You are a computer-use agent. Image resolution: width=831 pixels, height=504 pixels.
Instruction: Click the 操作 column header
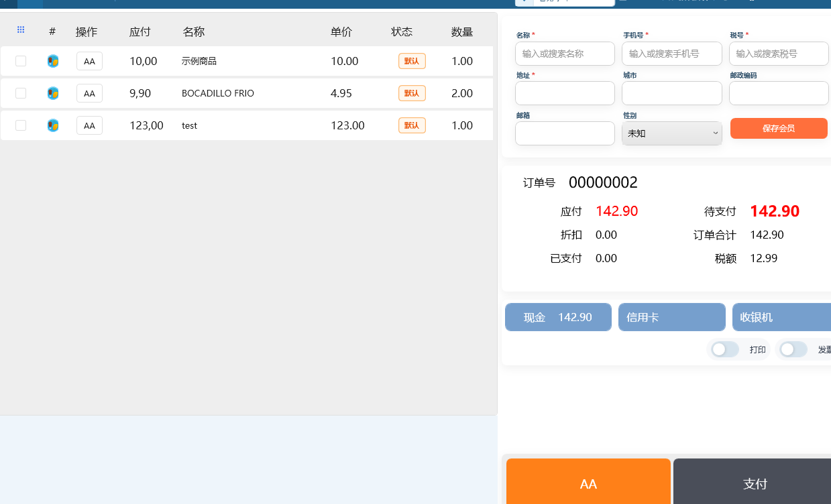87,31
